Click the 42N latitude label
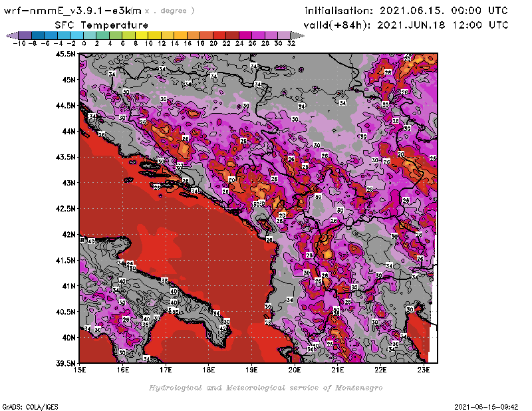Screen dimensions: 532x411 68,235
